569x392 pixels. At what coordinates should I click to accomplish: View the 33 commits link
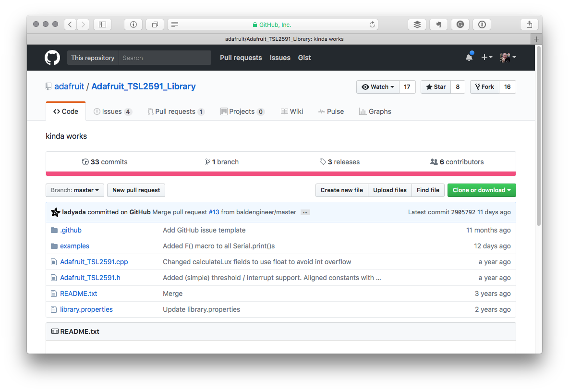click(105, 162)
